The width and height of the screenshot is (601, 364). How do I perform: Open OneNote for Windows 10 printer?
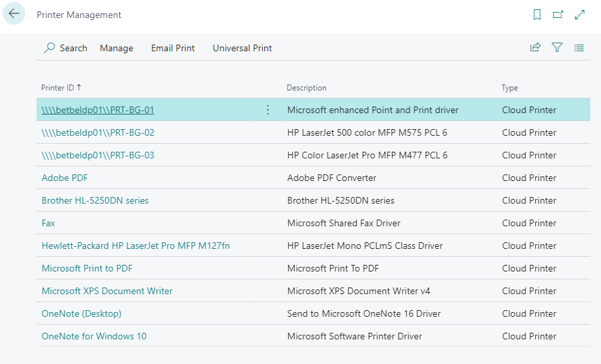[x=94, y=336]
